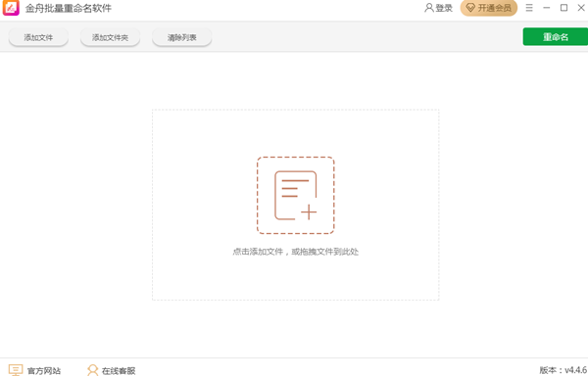
Task: Open the 登录 login link
Action: pyautogui.click(x=444, y=8)
